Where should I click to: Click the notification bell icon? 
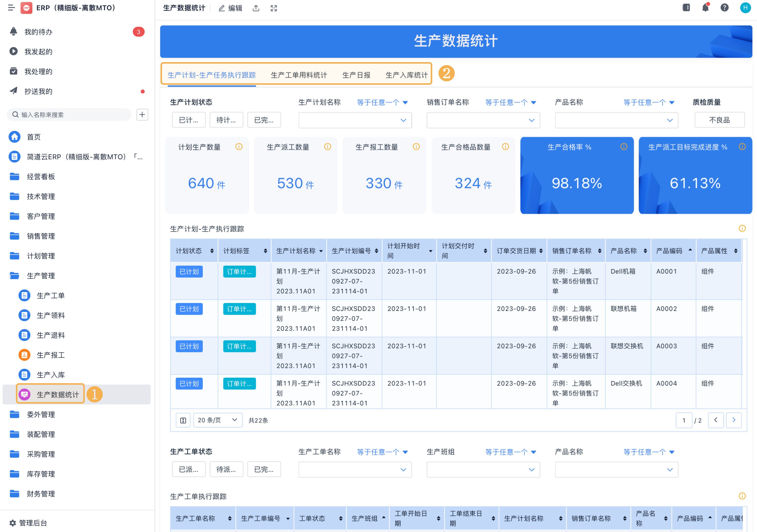point(705,8)
